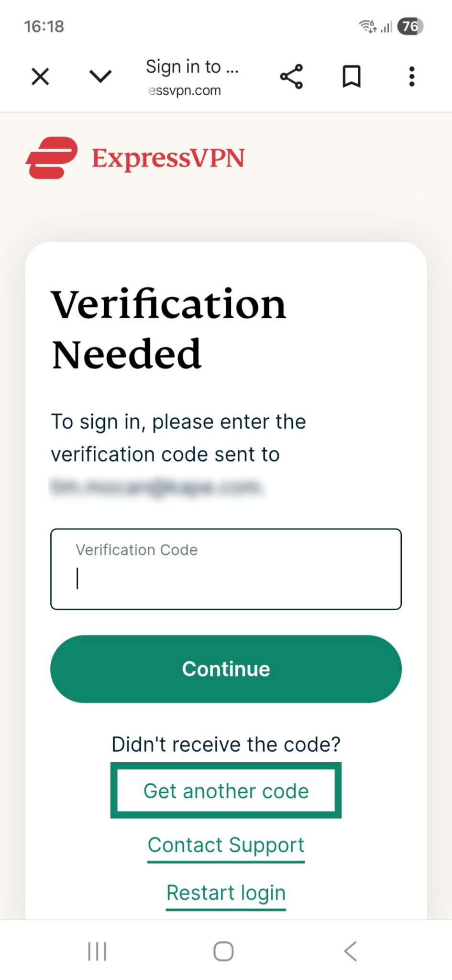The width and height of the screenshot is (452, 980).
Task: Tap the battery indicator showing 76
Action: [410, 26]
